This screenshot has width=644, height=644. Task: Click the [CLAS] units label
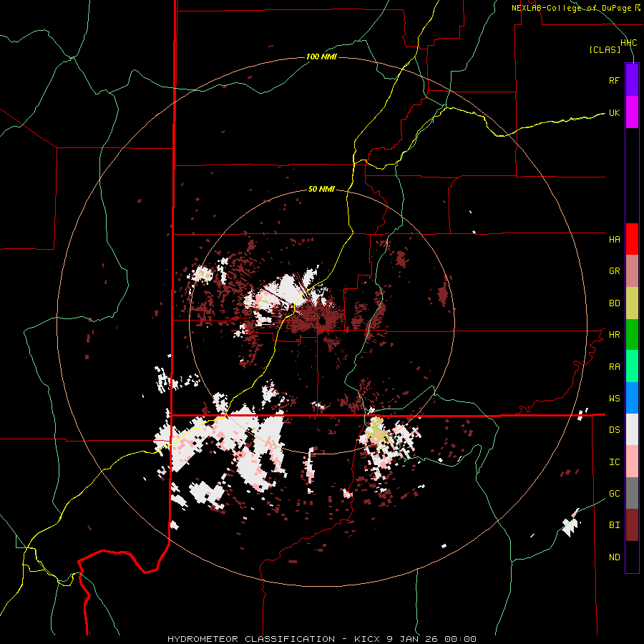coord(605,50)
